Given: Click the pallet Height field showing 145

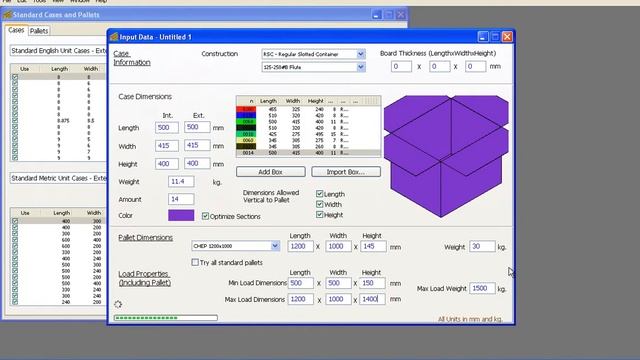Looking at the screenshot, I should click(x=373, y=246).
